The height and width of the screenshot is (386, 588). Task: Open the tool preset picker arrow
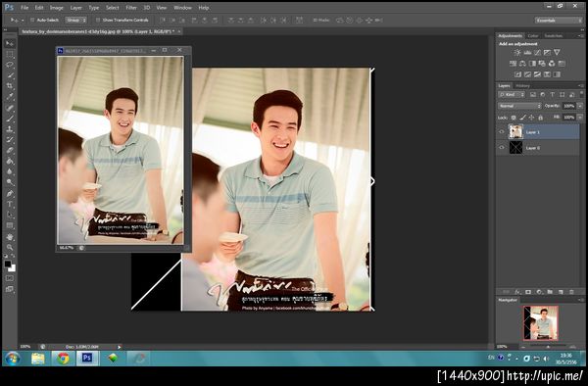23,20
